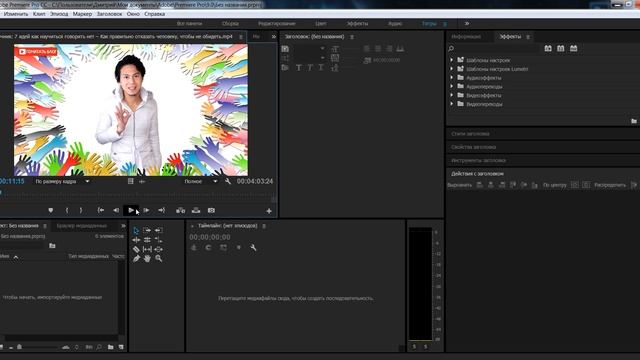The image size is (640, 360).
Task: Select the Hand tool
Action: [x=147, y=258]
